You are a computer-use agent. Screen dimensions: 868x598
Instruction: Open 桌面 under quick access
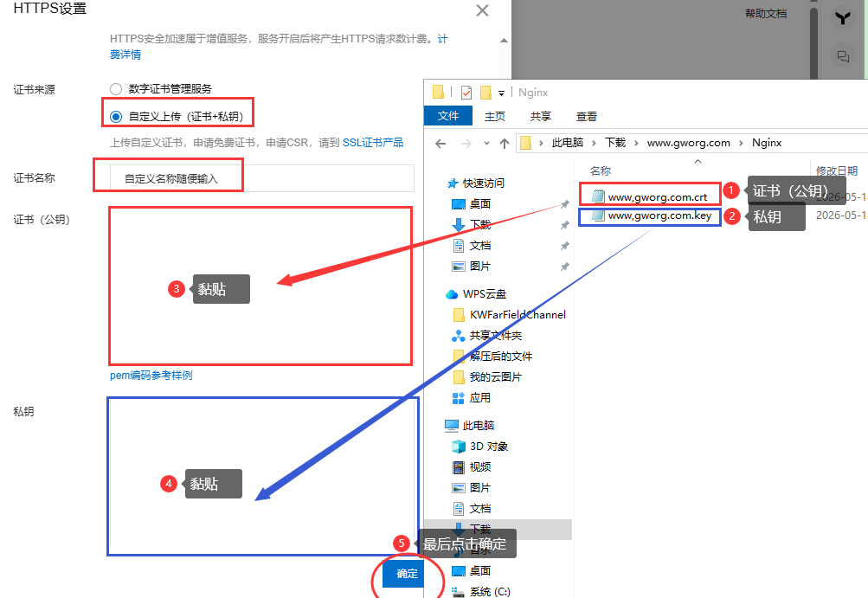[479, 203]
